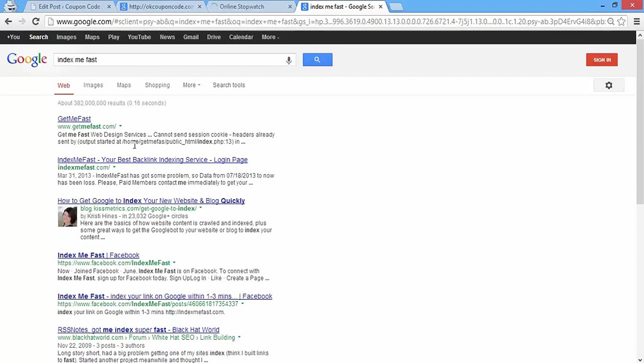Open Play in the Google bar
The width and height of the screenshot is (644, 363).
click(114, 37)
